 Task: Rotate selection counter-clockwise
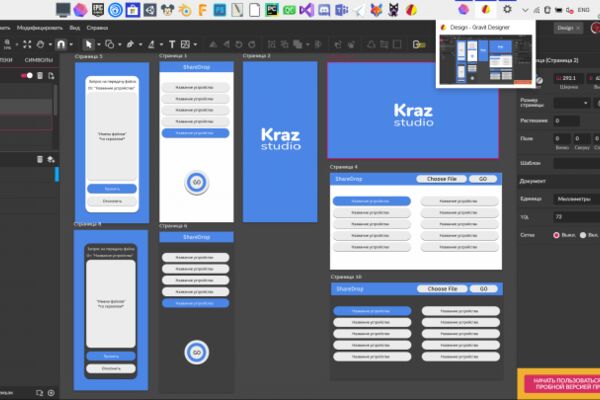239,44
